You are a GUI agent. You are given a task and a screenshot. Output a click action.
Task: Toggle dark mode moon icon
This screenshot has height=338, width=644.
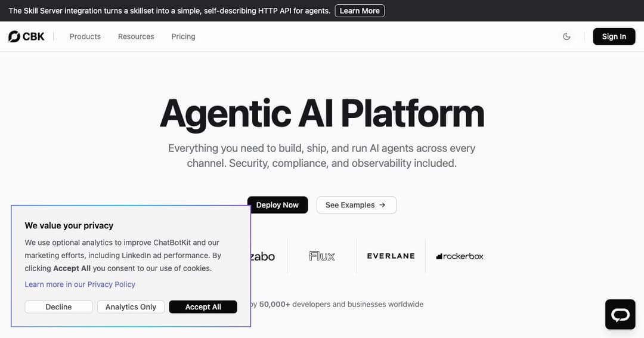tap(566, 36)
